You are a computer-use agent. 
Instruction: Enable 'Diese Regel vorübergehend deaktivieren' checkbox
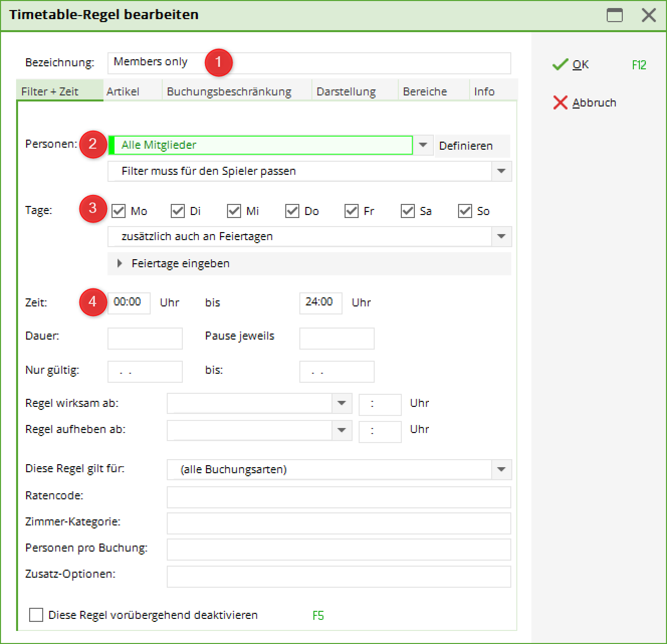coord(36,615)
